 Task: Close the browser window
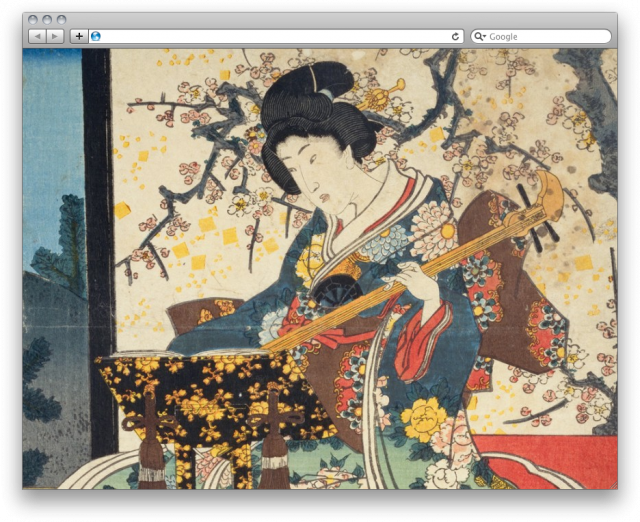[33, 20]
